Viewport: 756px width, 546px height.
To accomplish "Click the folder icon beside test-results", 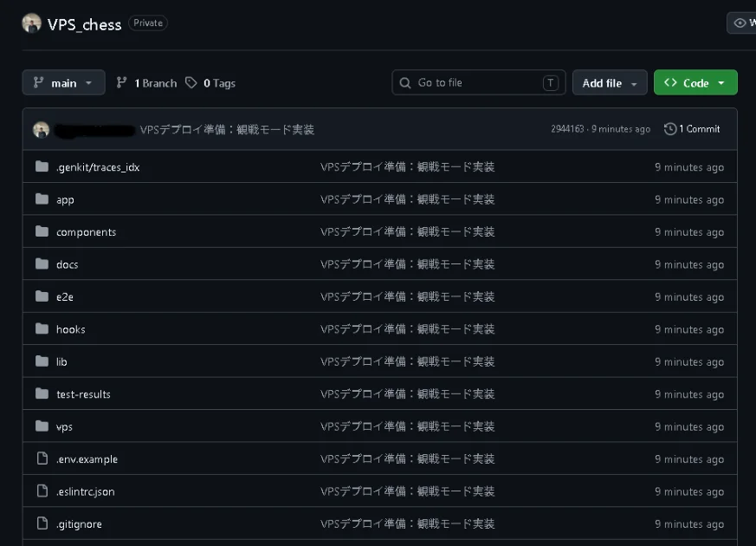I will coord(42,393).
